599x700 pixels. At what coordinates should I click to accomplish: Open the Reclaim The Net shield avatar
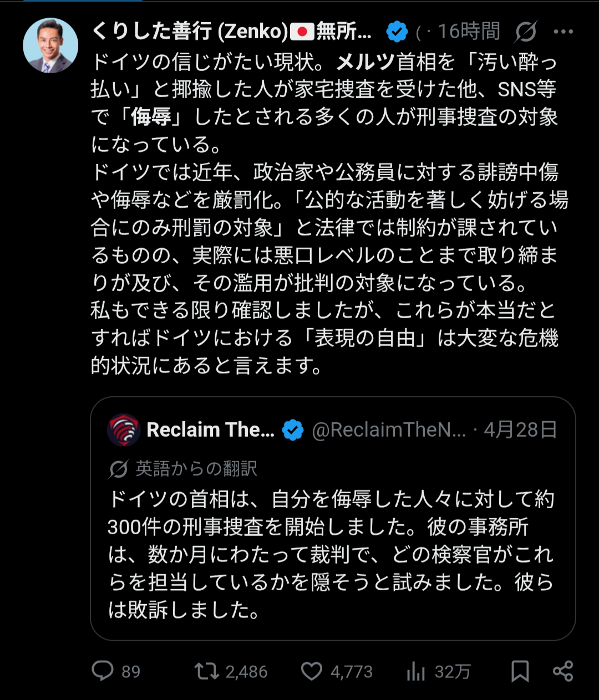coord(124,430)
